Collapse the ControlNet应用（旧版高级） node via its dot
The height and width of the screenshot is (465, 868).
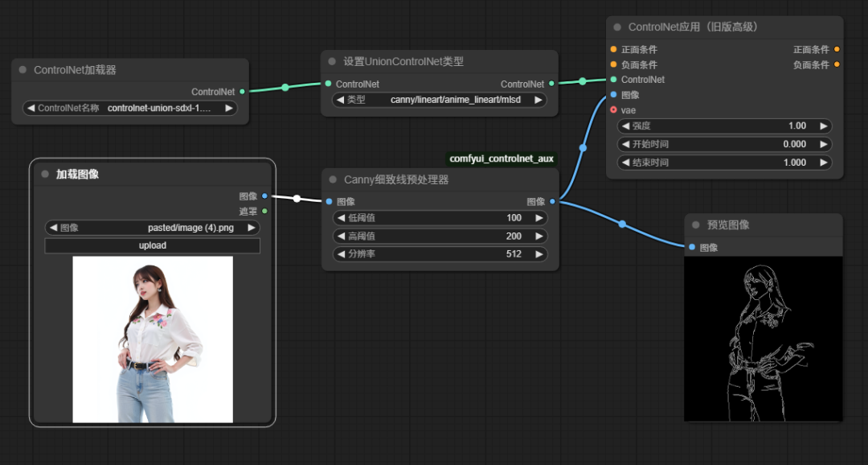(x=617, y=27)
